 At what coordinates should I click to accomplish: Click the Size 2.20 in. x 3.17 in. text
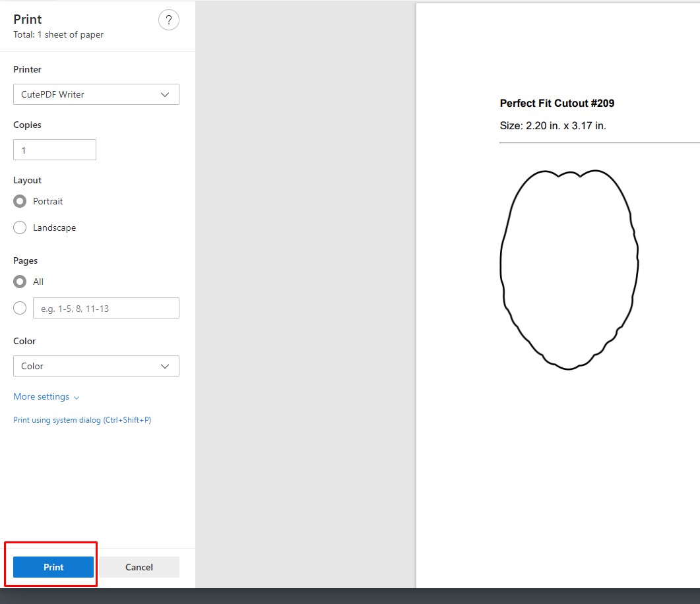click(553, 125)
